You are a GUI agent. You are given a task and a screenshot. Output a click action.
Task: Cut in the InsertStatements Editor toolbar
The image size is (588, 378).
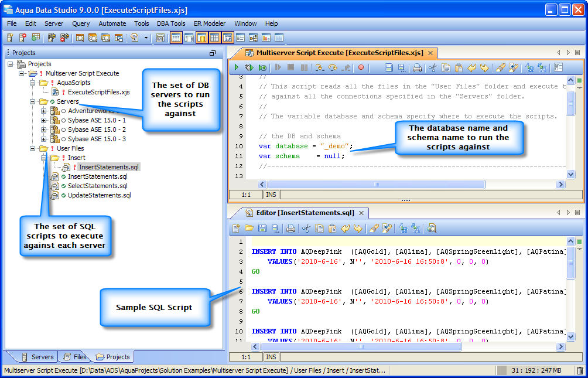306,228
